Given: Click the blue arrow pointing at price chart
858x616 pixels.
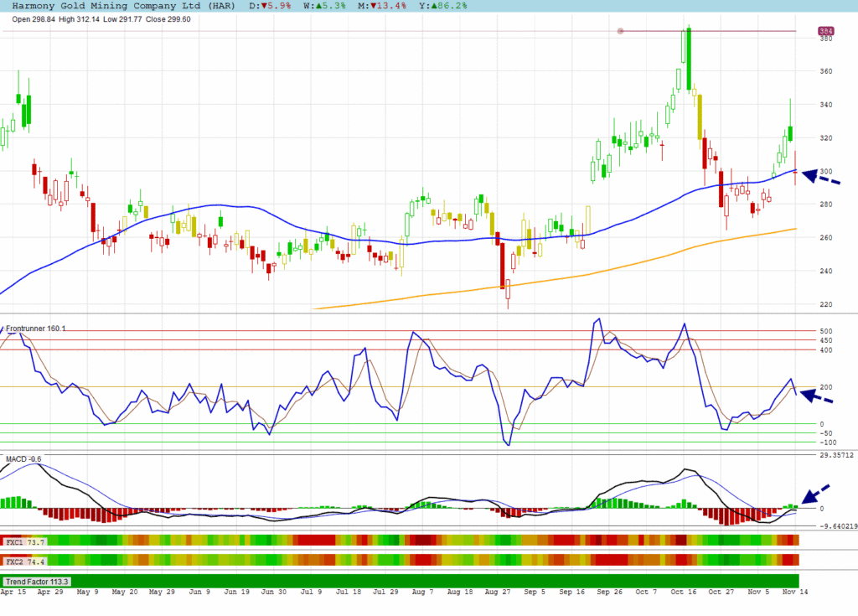Looking at the screenshot, I should (x=820, y=176).
